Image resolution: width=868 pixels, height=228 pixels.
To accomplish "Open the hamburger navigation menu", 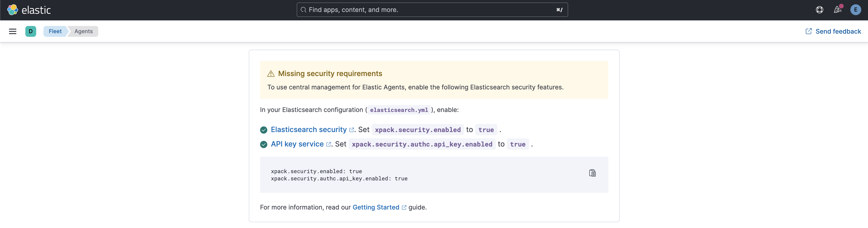I will pyautogui.click(x=12, y=31).
